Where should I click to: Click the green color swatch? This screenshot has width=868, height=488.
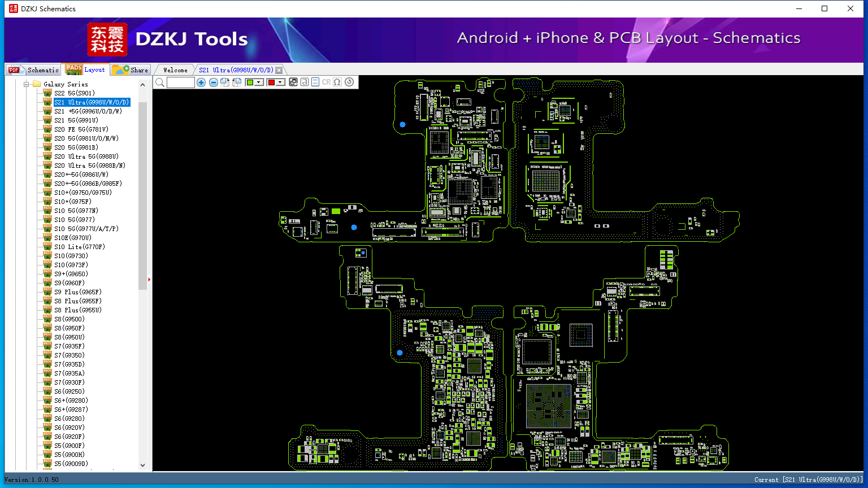pyautogui.click(x=250, y=82)
